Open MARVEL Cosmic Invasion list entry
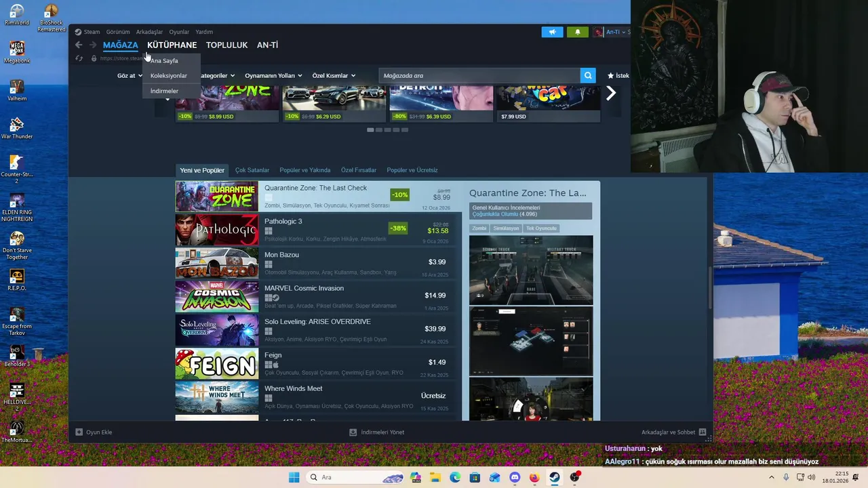 click(318, 297)
